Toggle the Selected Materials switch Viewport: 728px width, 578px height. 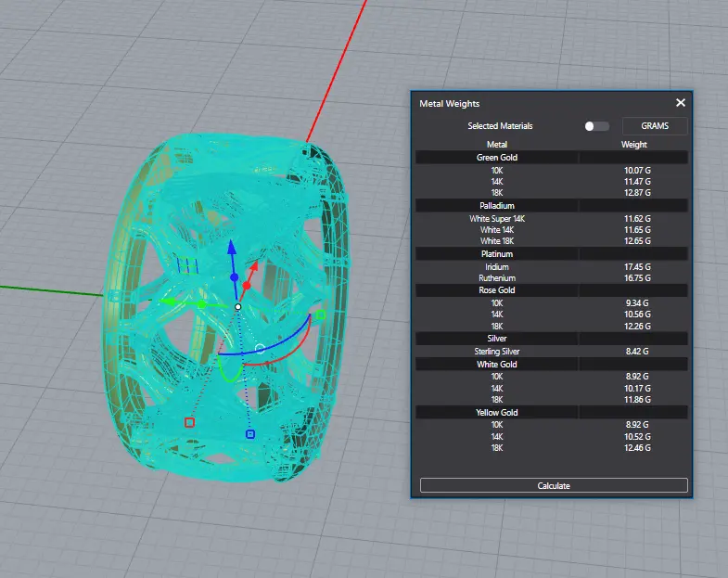pos(596,126)
